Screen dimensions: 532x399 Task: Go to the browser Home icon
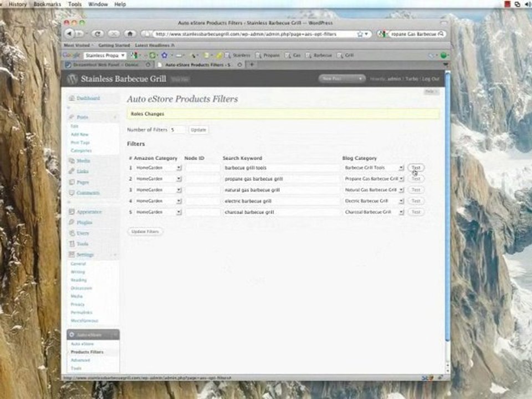click(x=130, y=34)
